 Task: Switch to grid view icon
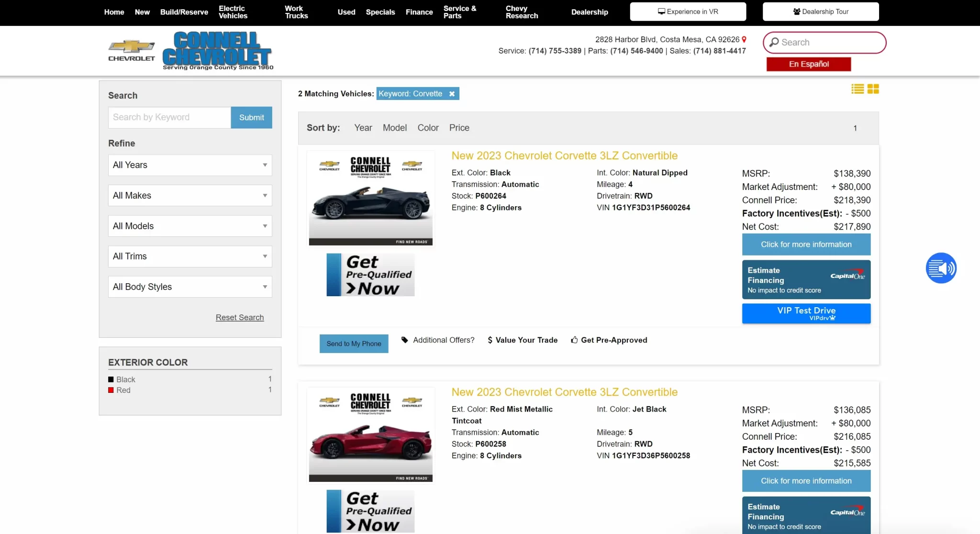pos(873,89)
